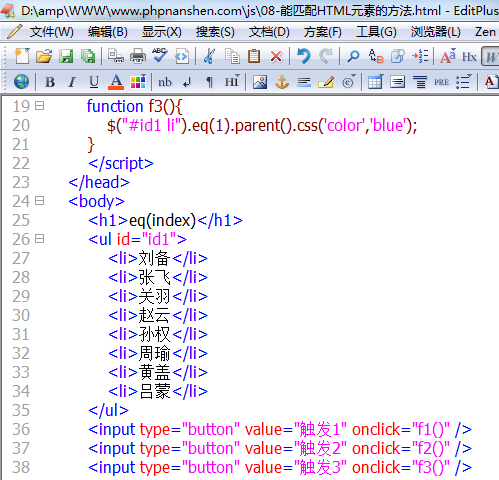Collapse the ul fold at line 26
499x480 pixels.
(x=40, y=239)
